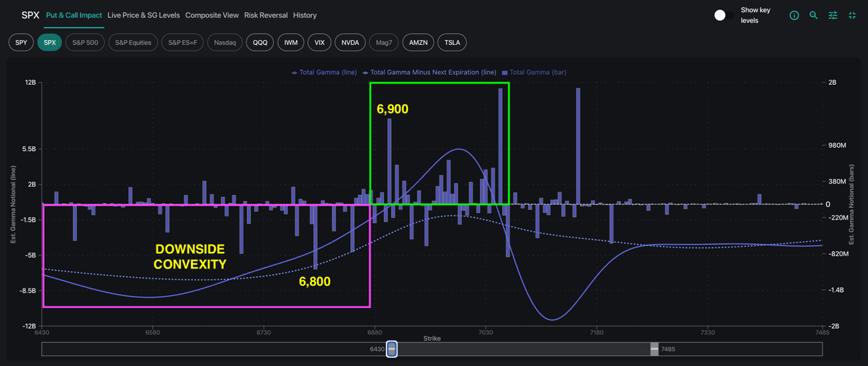Open chart settings sliders icon
This screenshot has width=868, height=366.
point(833,15)
